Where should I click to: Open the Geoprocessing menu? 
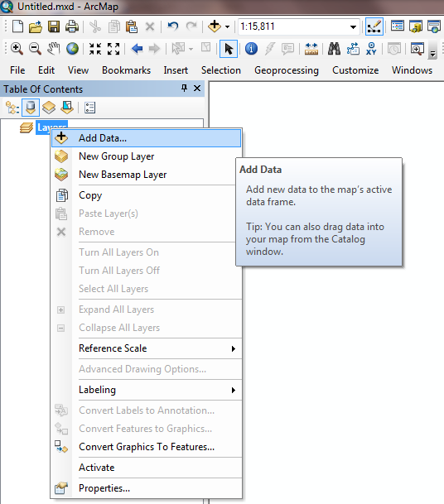point(287,70)
